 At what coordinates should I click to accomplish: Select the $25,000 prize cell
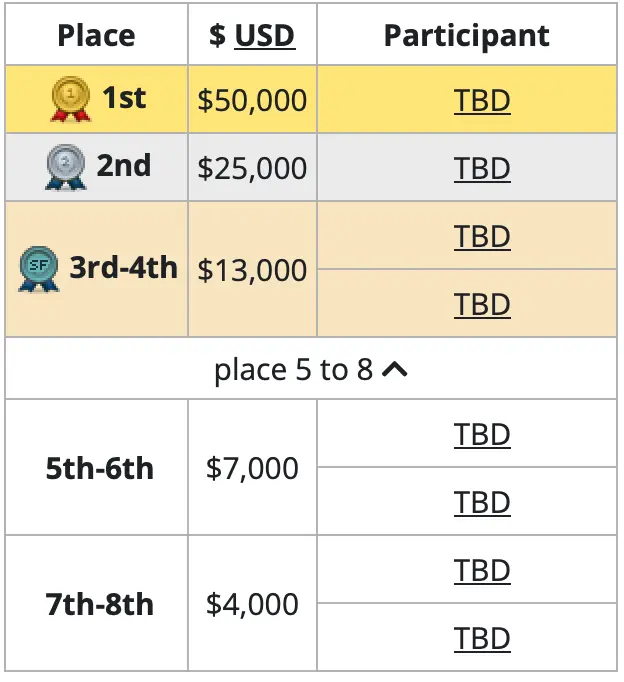pos(252,167)
